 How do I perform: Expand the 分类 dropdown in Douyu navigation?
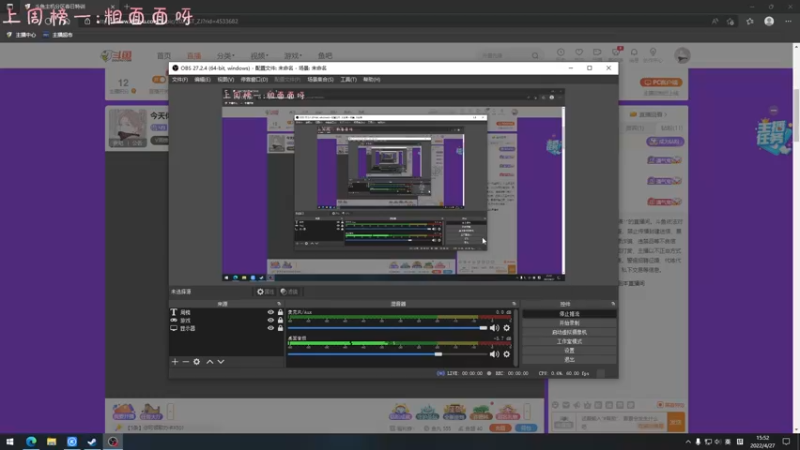(x=226, y=56)
